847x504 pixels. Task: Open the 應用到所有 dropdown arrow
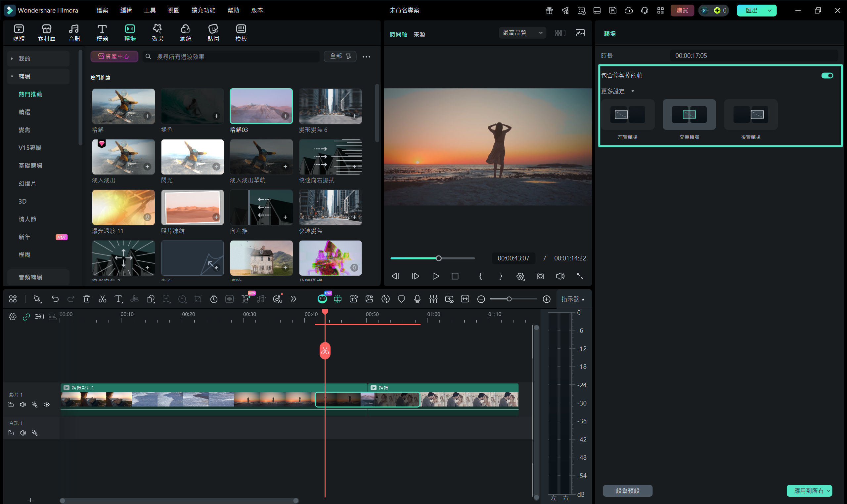[829, 491]
